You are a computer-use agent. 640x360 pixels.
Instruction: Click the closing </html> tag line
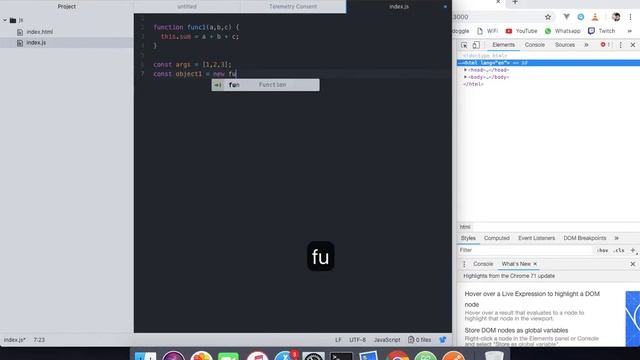pyautogui.click(x=473, y=84)
